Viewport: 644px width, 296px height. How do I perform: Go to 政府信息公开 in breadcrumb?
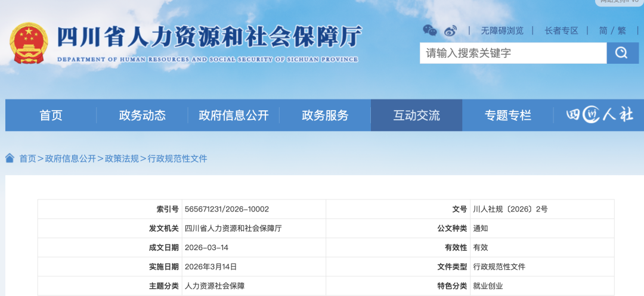pyautogui.click(x=70, y=158)
